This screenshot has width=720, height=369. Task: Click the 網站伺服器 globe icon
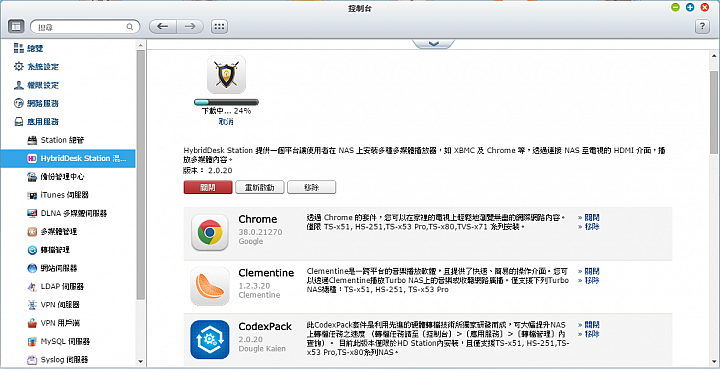(x=32, y=268)
